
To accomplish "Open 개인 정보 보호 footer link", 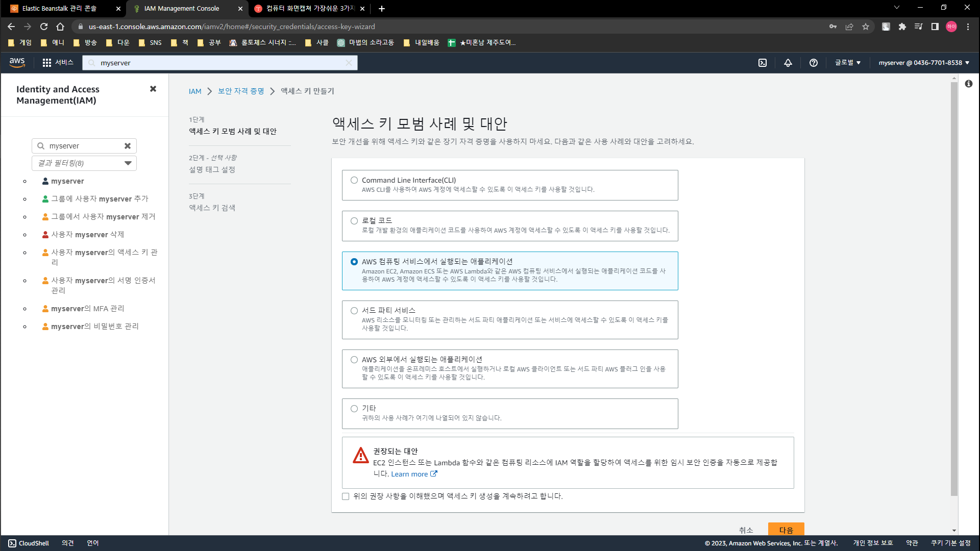I will click(x=873, y=543).
